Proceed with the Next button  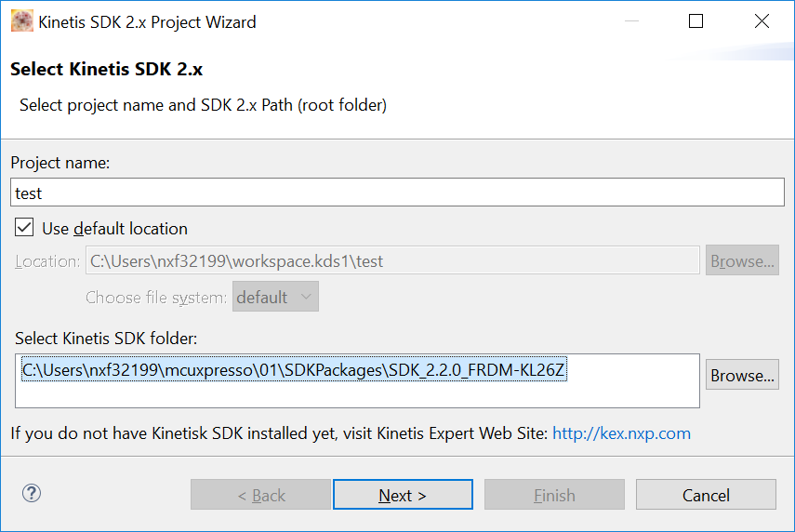[403, 495]
